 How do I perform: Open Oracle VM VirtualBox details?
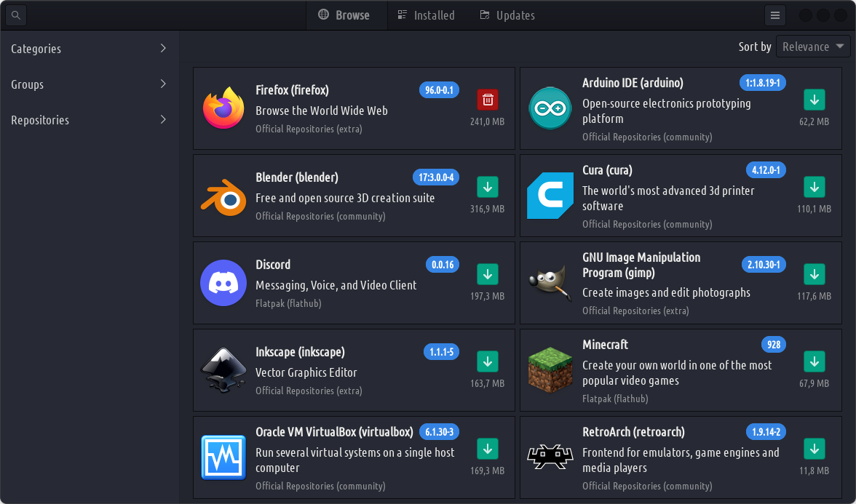(334, 432)
